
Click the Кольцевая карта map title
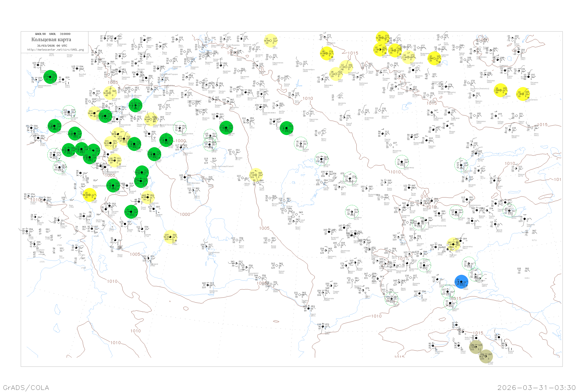point(51,40)
